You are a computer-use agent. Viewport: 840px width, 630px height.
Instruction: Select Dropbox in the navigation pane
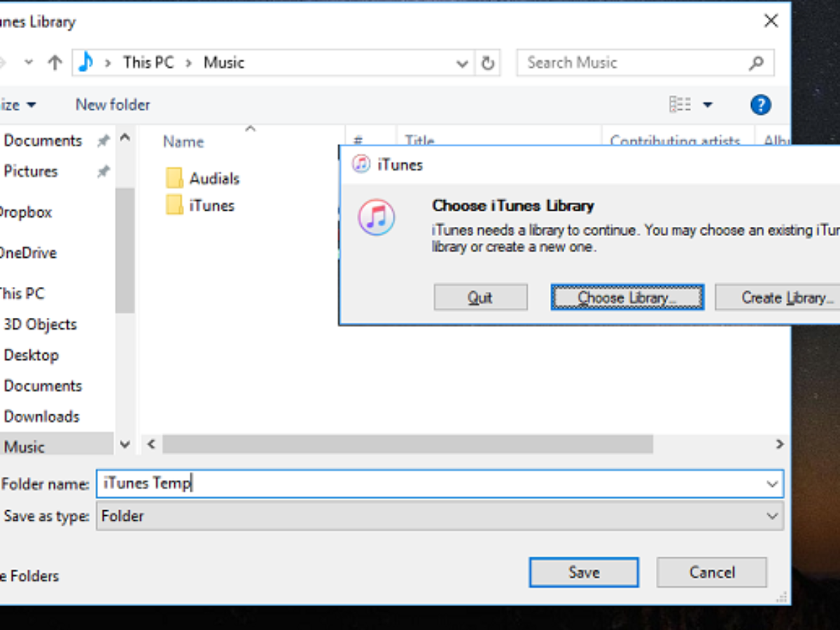[x=26, y=212]
